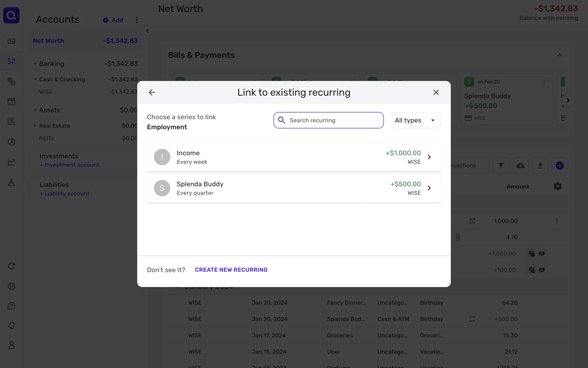Click the help question mark icon
This screenshot has width=588, height=368.
(11, 306)
